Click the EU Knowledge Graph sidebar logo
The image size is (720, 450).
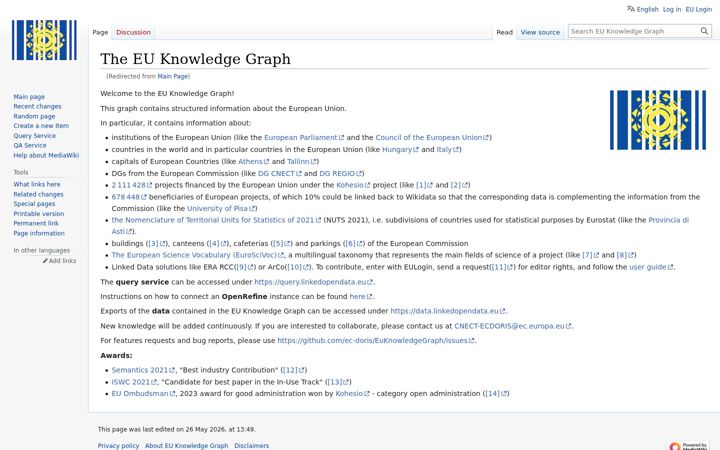[44, 40]
